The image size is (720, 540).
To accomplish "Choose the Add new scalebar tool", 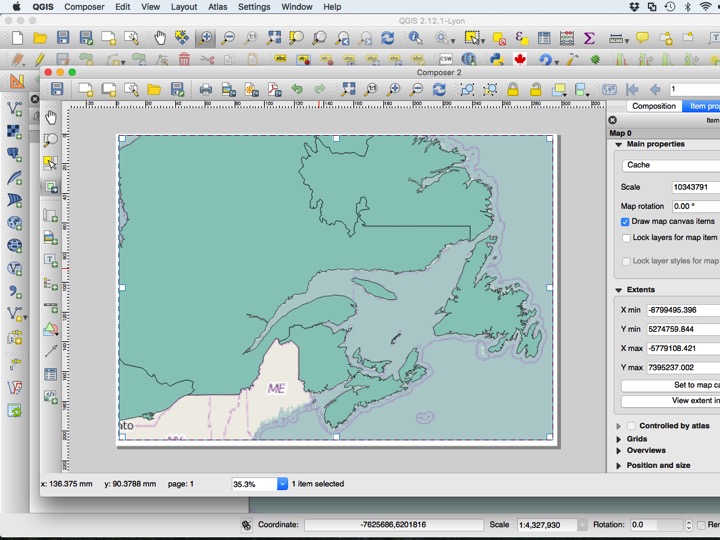I will [51, 307].
